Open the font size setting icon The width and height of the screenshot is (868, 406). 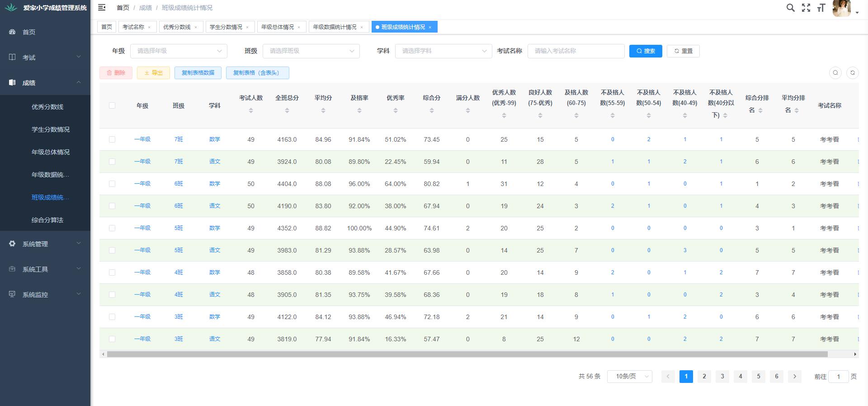point(821,8)
